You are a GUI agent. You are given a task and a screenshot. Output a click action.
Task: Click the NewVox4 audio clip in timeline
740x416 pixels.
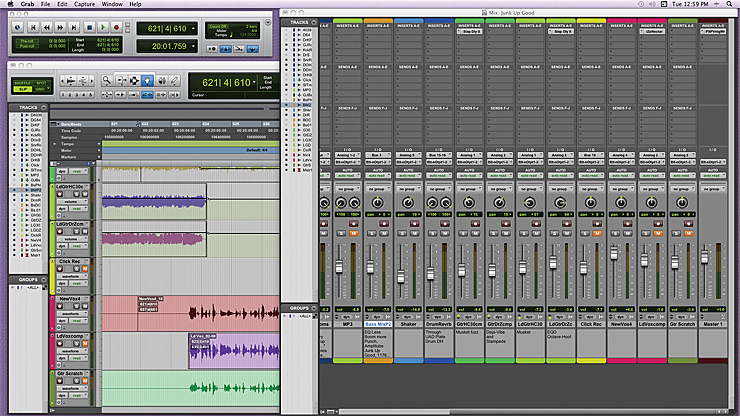pyautogui.click(x=209, y=313)
